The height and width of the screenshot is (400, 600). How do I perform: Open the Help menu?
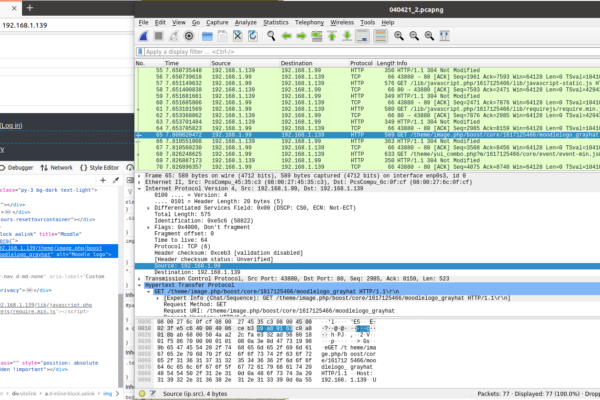pyautogui.click(x=388, y=23)
